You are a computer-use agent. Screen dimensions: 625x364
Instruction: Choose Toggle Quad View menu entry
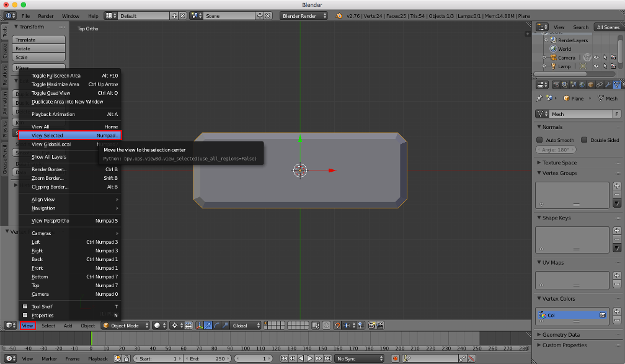pos(69,93)
